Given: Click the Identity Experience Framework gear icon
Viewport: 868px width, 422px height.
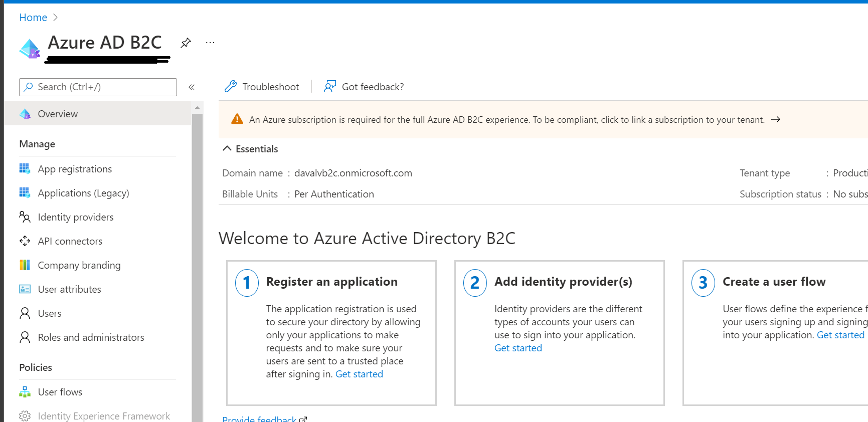Looking at the screenshot, I should (25, 416).
